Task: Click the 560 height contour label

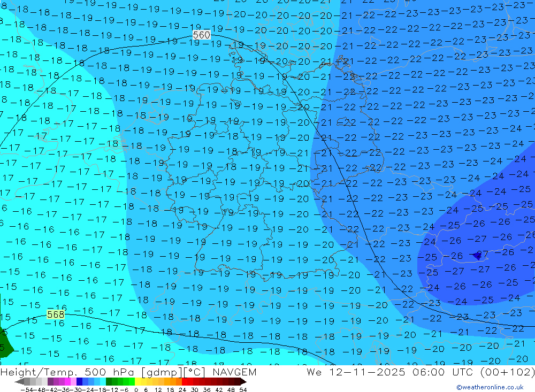Action: tap(201, 35)
